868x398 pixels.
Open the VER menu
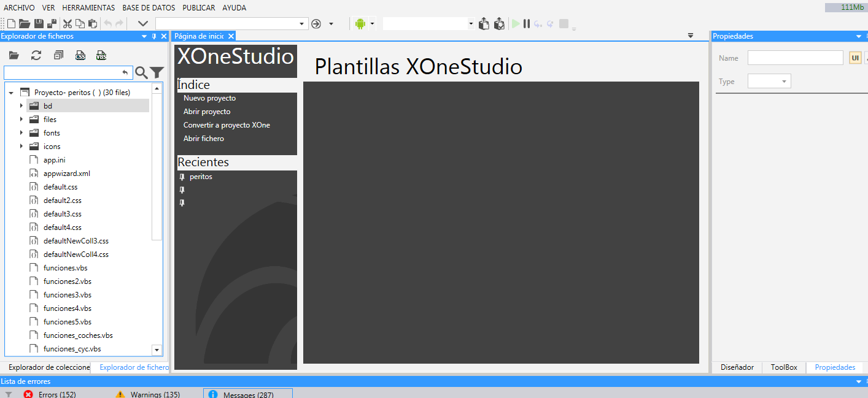[x=48, y=8]
